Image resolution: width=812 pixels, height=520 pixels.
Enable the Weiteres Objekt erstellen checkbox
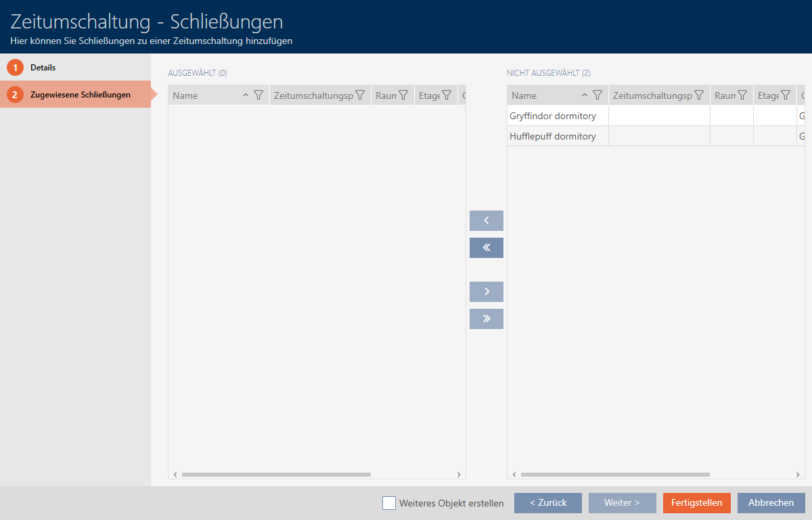point(389,503)
